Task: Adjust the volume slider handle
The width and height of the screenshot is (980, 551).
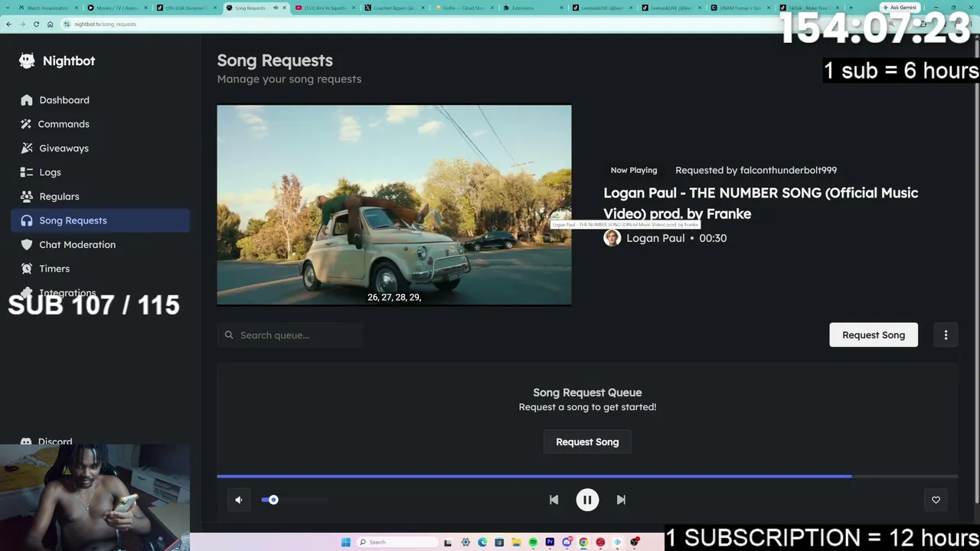Action: [273, 500]
